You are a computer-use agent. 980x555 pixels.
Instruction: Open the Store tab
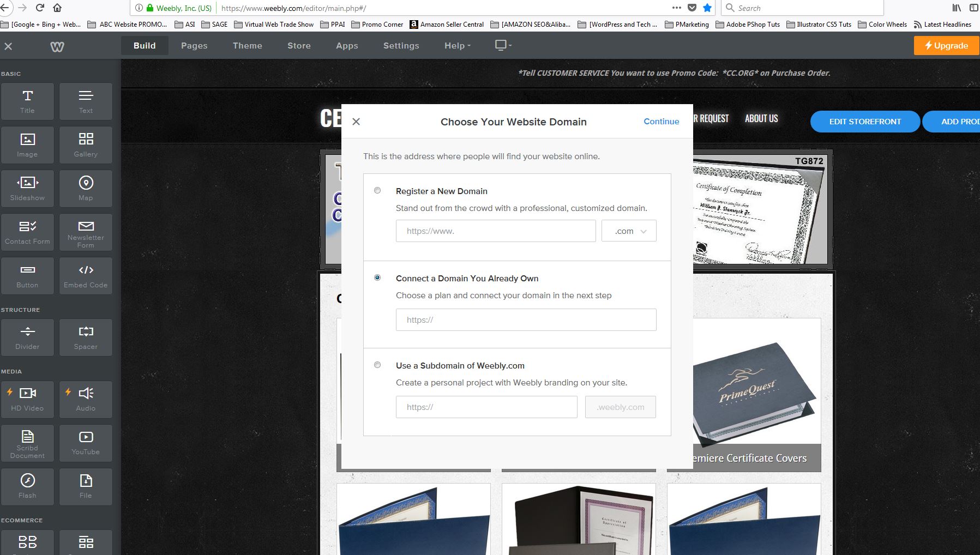[299, 46]
